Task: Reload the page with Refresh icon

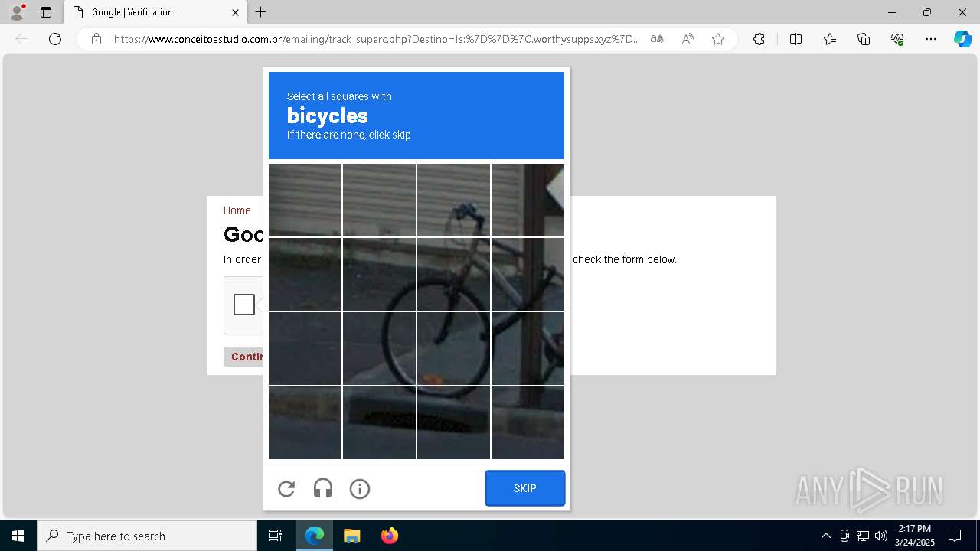Action: click(x=55, y=39)
